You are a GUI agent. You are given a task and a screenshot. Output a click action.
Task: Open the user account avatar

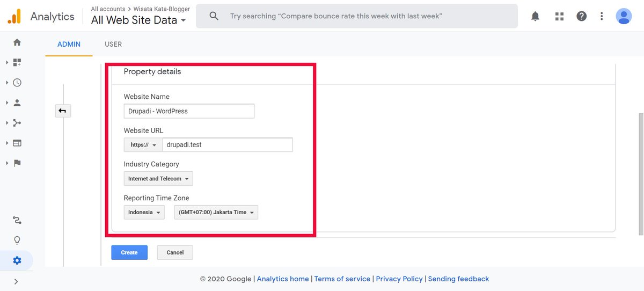pos(624,16)
